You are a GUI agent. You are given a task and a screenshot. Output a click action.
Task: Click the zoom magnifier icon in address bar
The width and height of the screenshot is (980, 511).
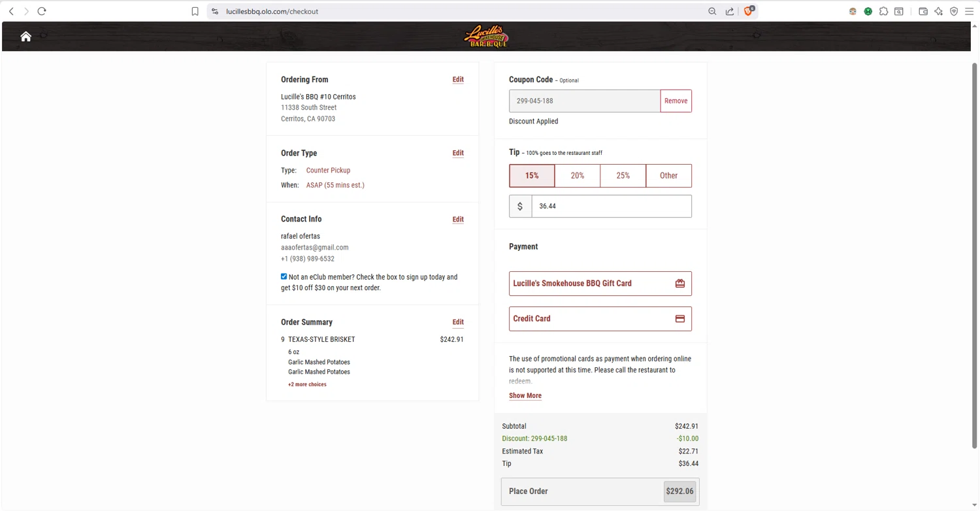tap(712, 11)
